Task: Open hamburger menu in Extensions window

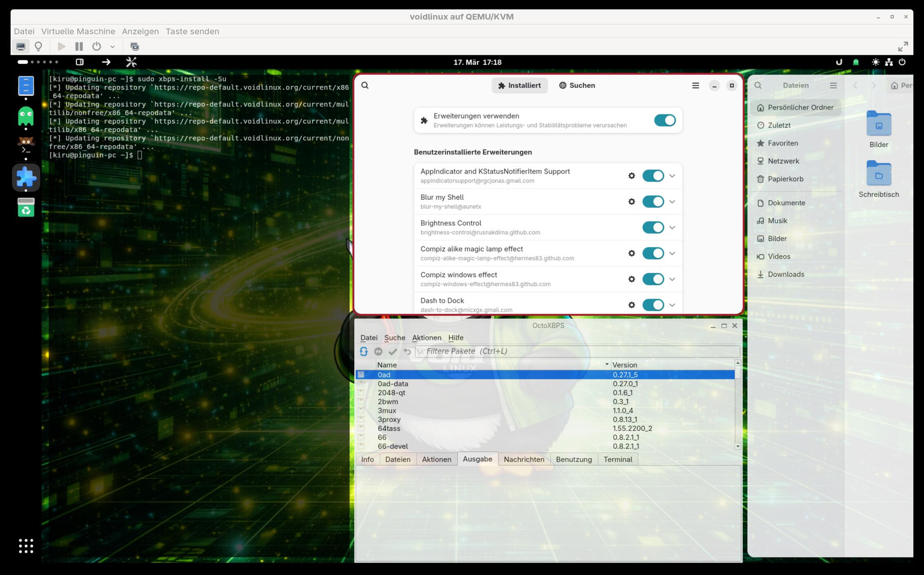Action: (x=695, y=85)
